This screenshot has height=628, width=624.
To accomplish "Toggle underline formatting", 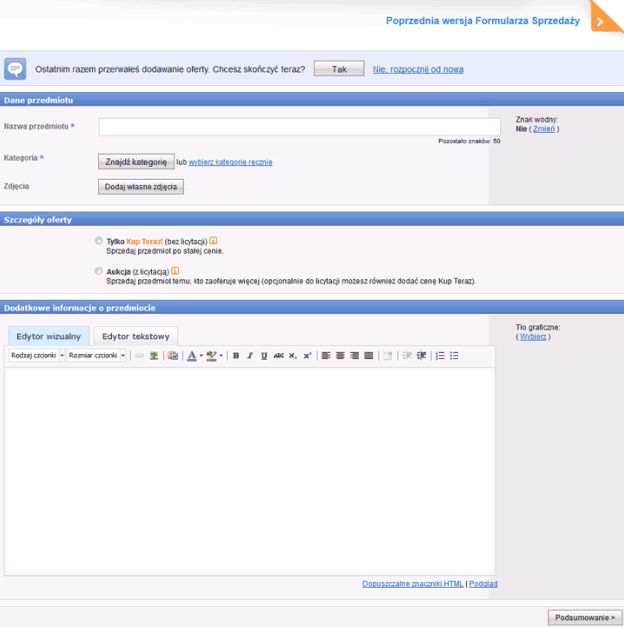I will (x=264, y=356).
